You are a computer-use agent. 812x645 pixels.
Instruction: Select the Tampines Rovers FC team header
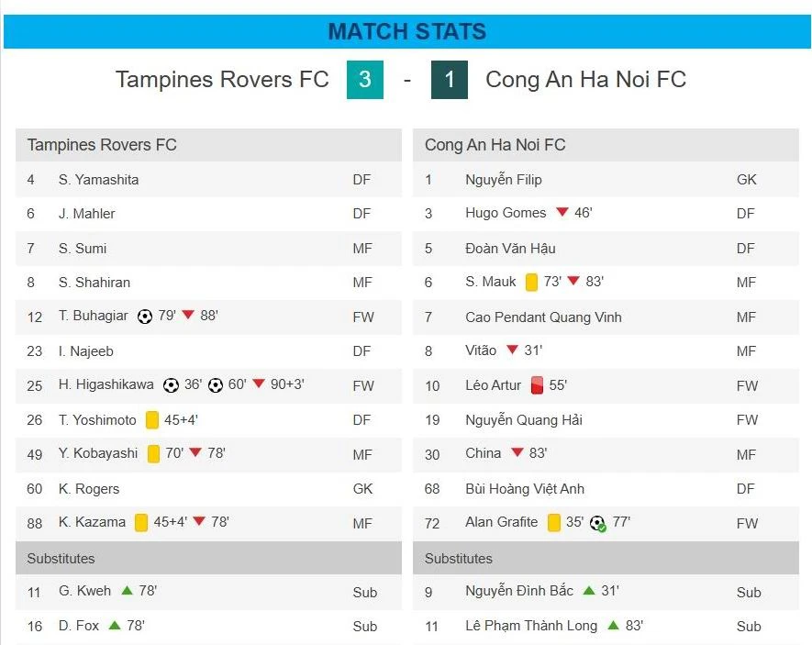[102, 145]
